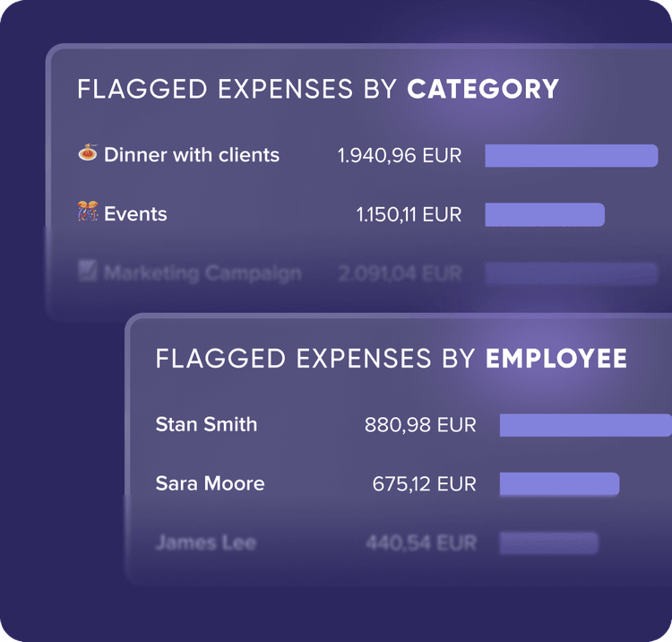This screenshot has width=672, height=642.
Task: Click the Dinner with clients progress bar
Action: 571,155
